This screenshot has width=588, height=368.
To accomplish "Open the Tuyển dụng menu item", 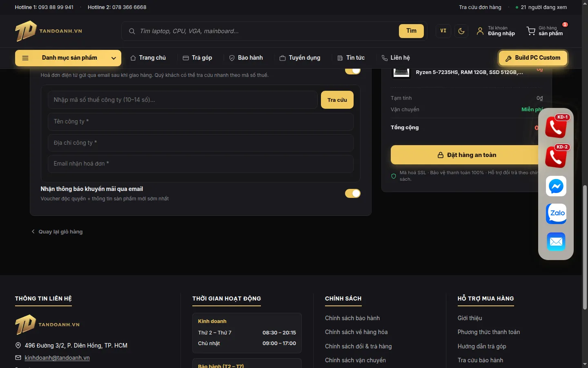I will (x=300, y=58).
